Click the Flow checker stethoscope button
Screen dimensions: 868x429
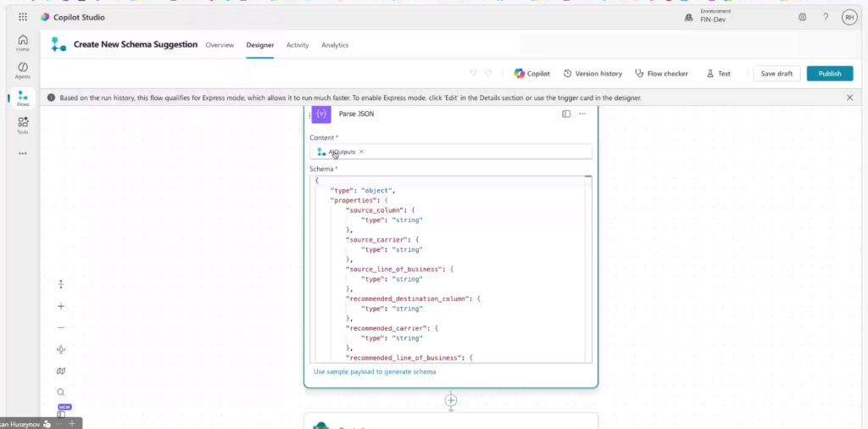tap(661, 74)
